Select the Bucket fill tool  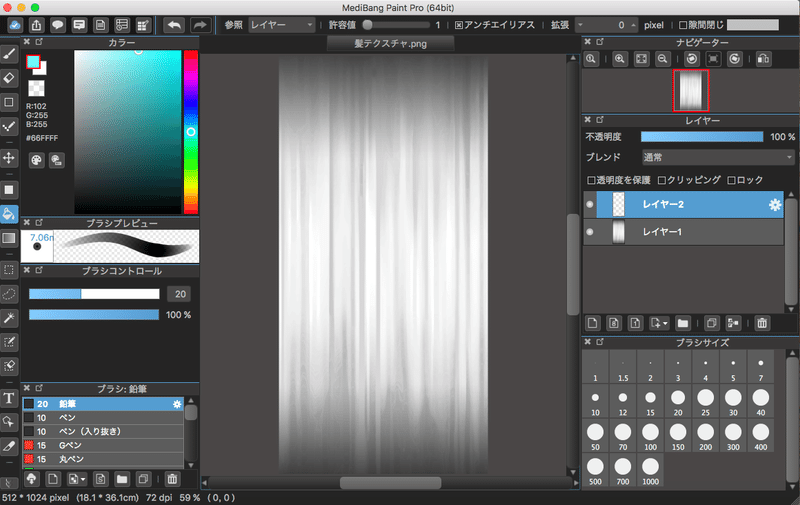point(9,214)
